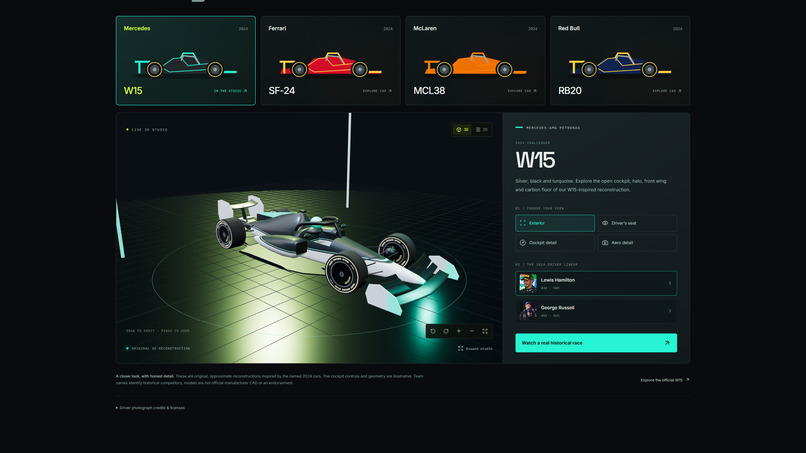
Task: Select the Cockpit detail view
Action: click(x=555, y=243)
